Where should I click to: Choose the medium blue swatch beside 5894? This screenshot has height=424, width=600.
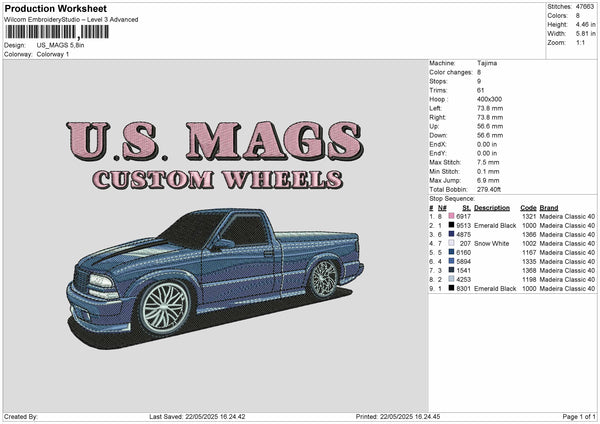point(451,261)
